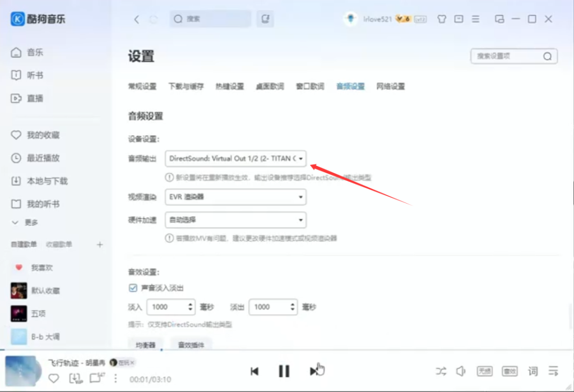Show lyrics with the 词 icon

(531, 371)
